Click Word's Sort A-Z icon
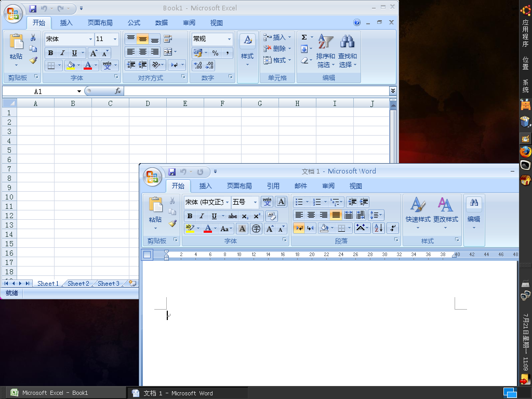Image resolution: width=532 pixels, height=399 pixels. (x=378, y=228)
